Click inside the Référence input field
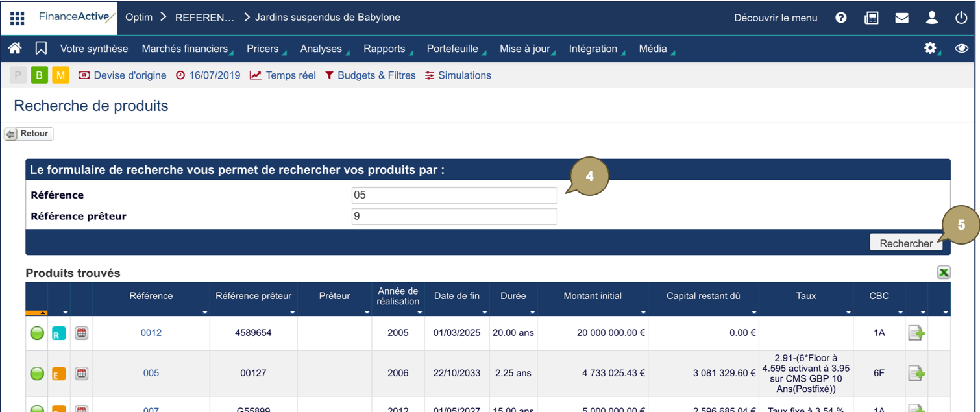This screenshot has height=412, width=980. pos(454,195)
